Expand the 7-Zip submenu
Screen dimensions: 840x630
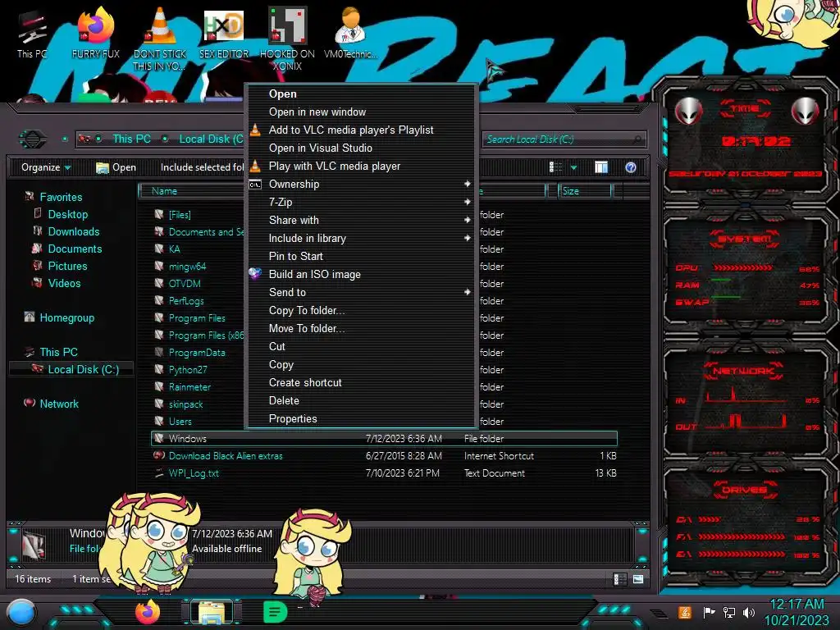(x=360, y=202)
